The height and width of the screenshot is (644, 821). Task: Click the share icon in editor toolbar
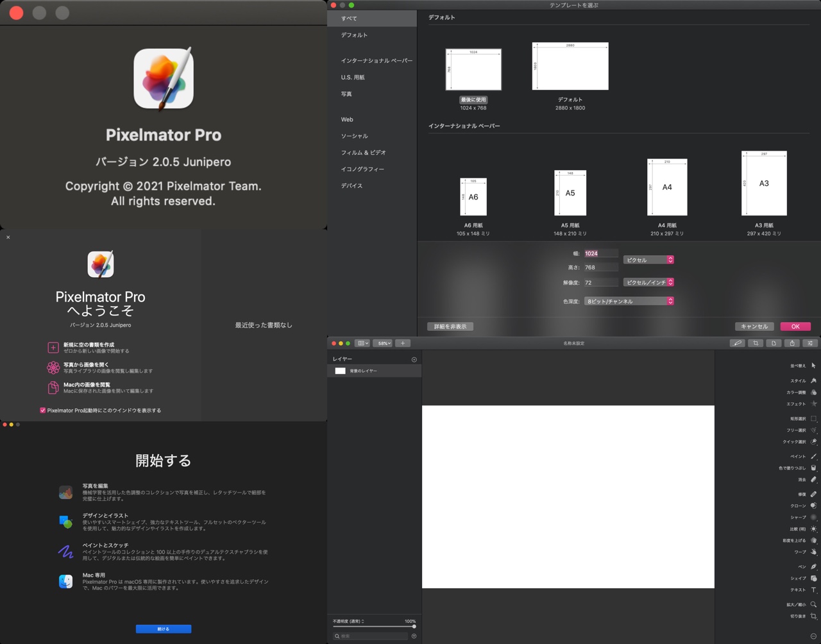coord(791,343)
